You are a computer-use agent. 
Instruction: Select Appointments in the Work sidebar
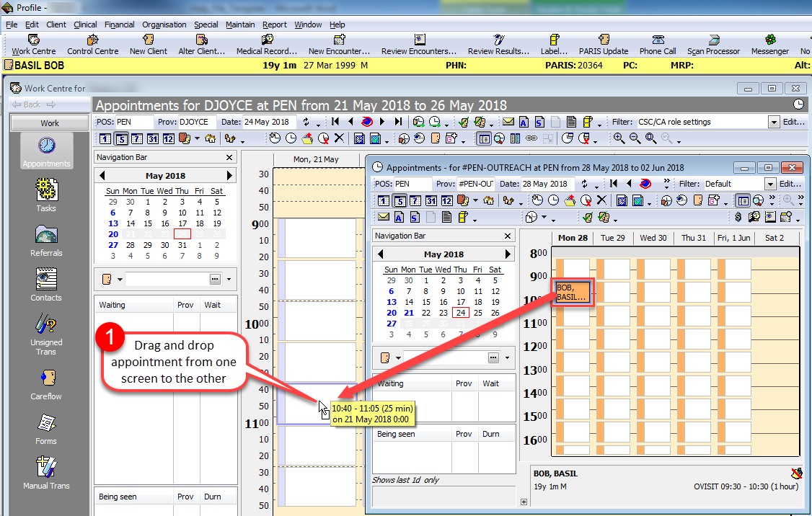pos(47,151)
